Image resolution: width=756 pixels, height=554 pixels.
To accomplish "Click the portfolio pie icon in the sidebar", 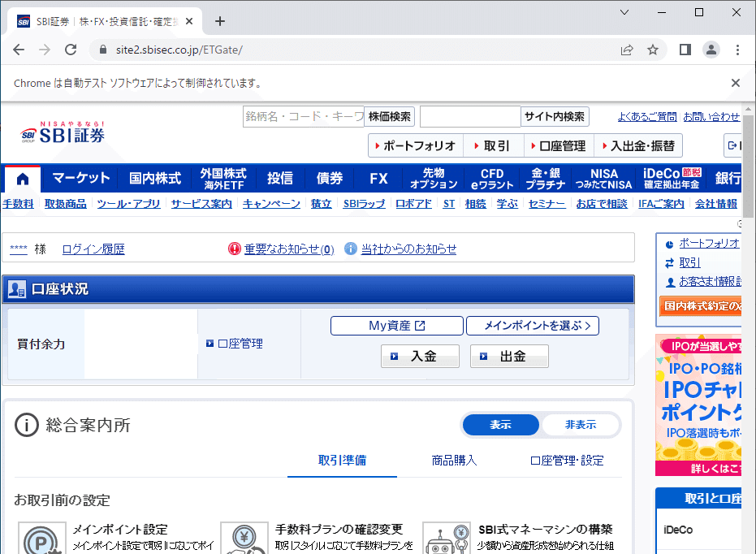I will coord(669,245).
